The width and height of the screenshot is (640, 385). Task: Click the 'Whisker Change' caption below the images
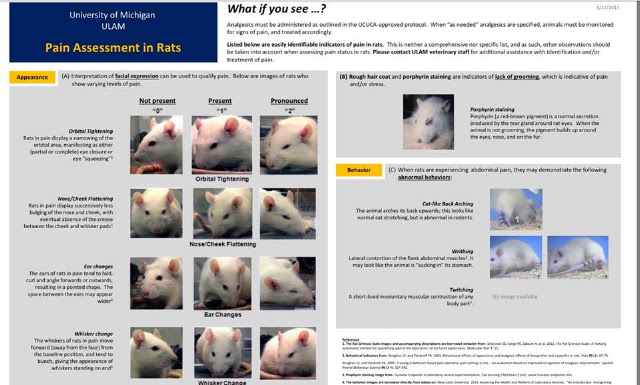222,383
